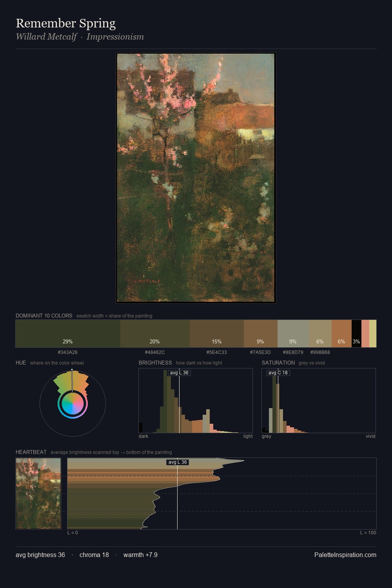Click 'swatch width = share of the painting' caption
392x588 pixels.
click(x=114, y=316)
